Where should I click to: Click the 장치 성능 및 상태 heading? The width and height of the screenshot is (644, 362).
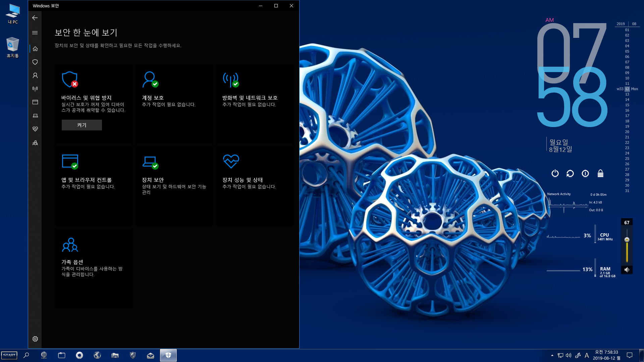pyautogui.click(x=243, y=180)
